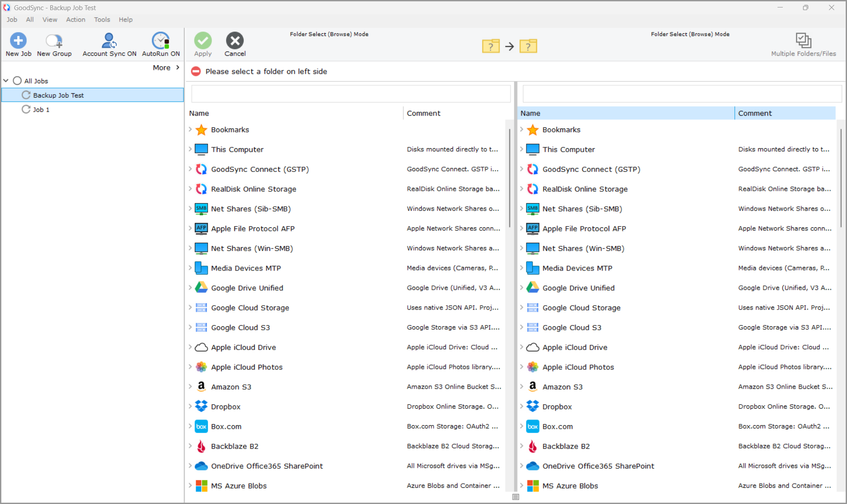Click Name column header in left pane
Screen dimensions: 847x504
pyautogui.click(x=295, y=113)
